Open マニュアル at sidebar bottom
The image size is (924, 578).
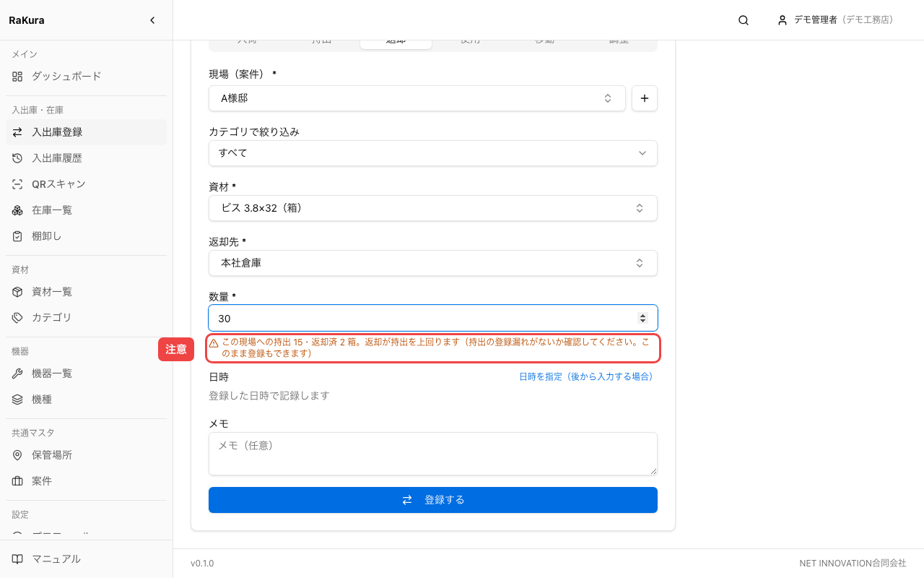pyautogui.click(x=86, y=559)
